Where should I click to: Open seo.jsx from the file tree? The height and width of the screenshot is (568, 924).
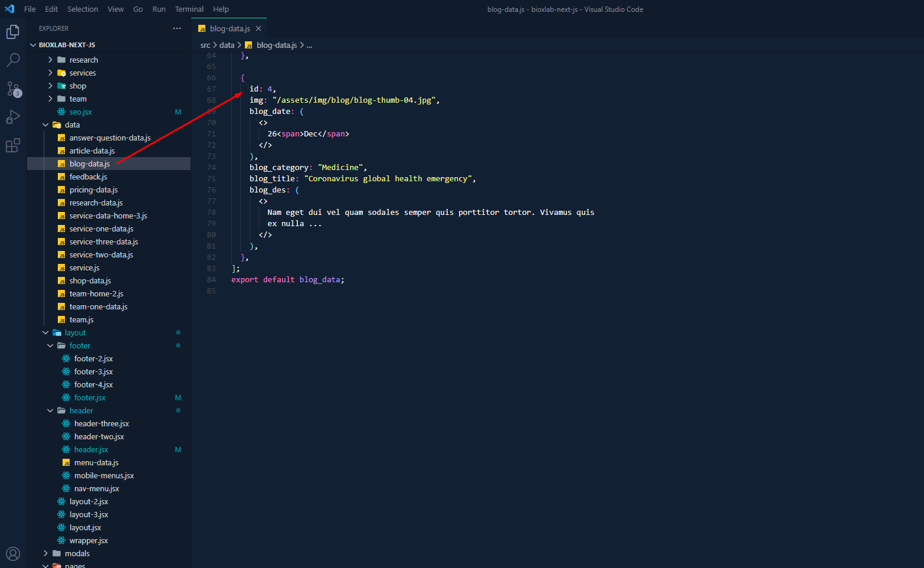point(80,112)
